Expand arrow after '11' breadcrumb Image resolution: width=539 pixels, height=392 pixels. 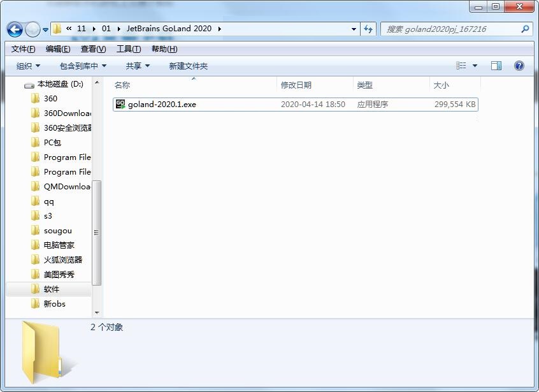click(94, 29)
